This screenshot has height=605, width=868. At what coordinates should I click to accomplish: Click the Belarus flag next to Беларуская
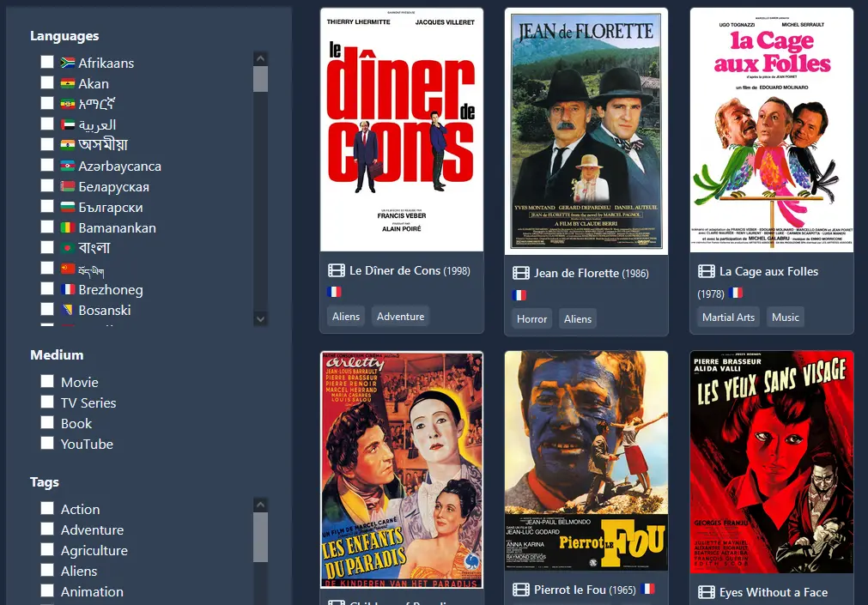point(68,186)
